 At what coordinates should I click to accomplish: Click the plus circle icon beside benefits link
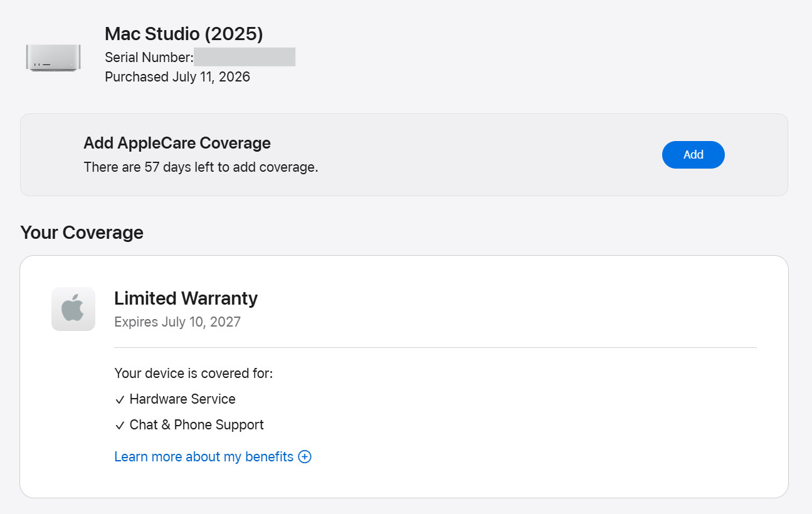tap(305, 457)
